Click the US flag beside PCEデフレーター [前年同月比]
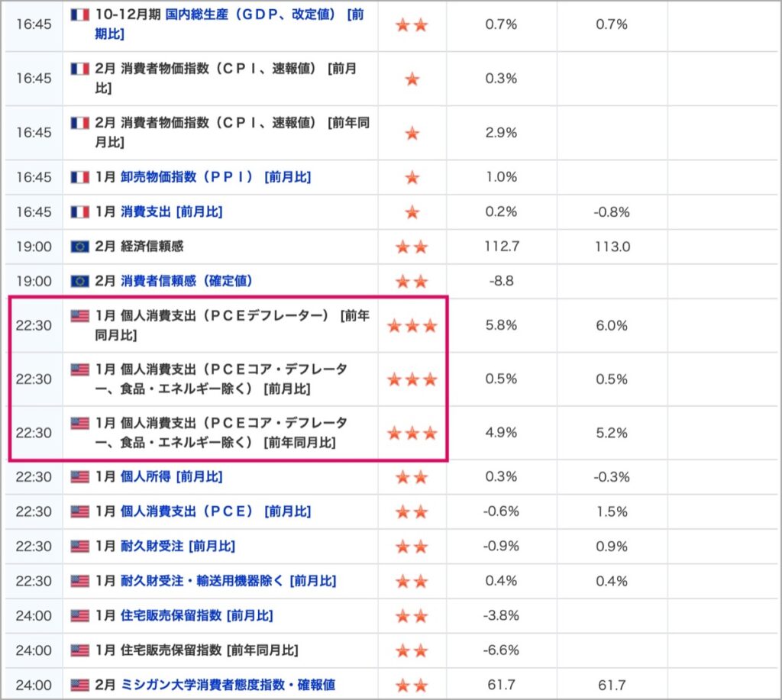 tap(79, 316)
